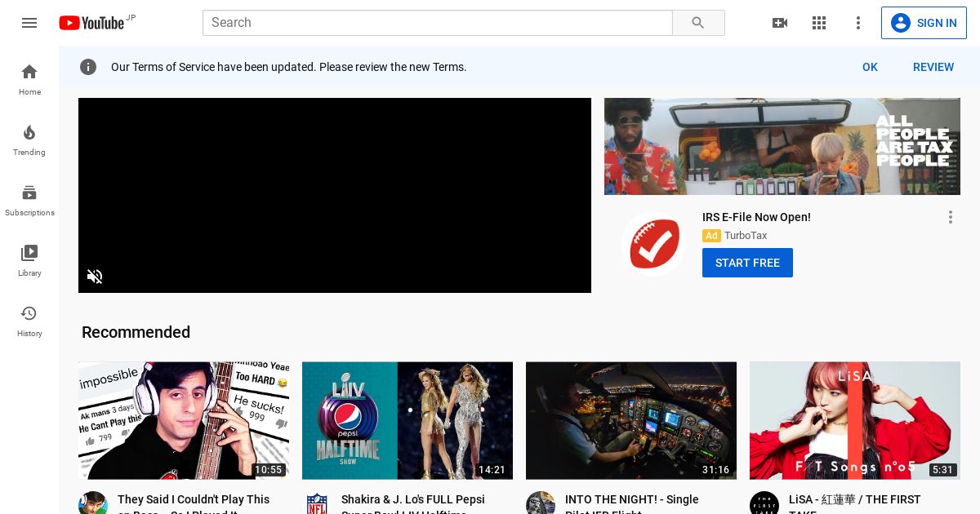
Task: Open the LiSA F T Songs thumbnail
Action: click(x=855, y=420)
